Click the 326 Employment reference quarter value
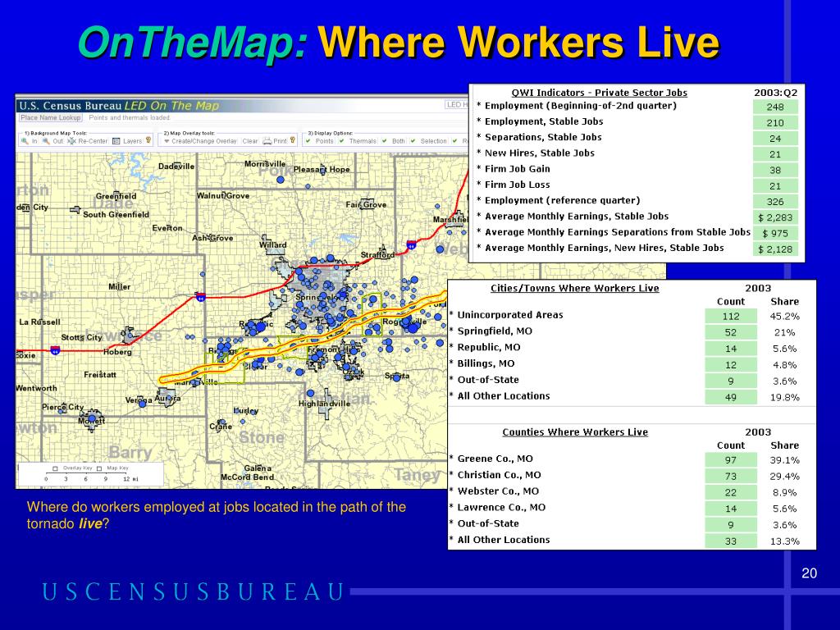This screenshot has height=630, width=840. [774, 202]
